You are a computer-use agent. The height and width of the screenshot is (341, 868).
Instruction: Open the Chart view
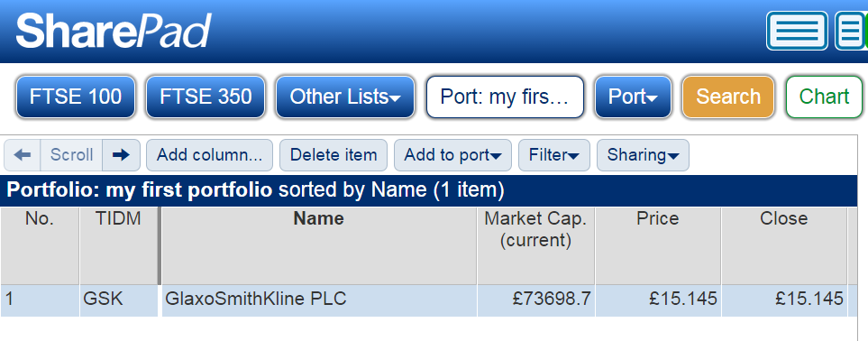click(x=824, y=97)
